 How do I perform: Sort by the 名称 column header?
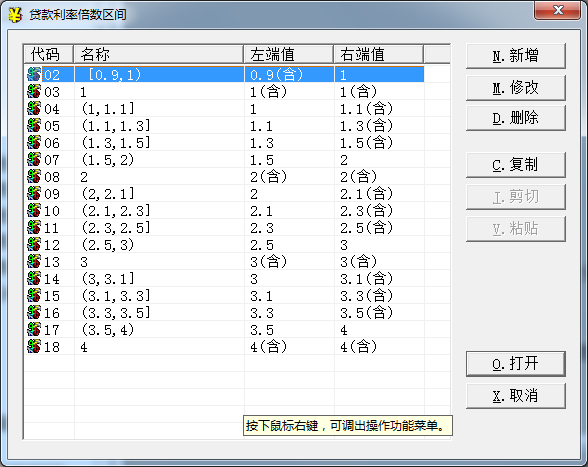(159, 54)
